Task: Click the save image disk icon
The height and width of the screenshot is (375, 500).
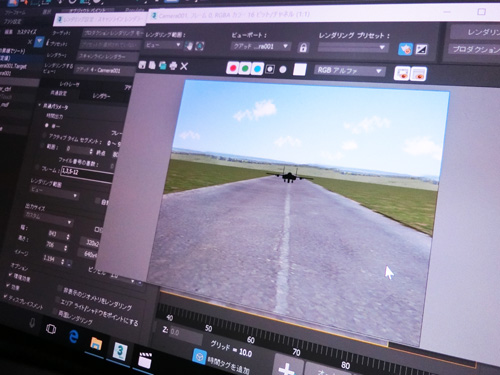Action: click(142, 65)
